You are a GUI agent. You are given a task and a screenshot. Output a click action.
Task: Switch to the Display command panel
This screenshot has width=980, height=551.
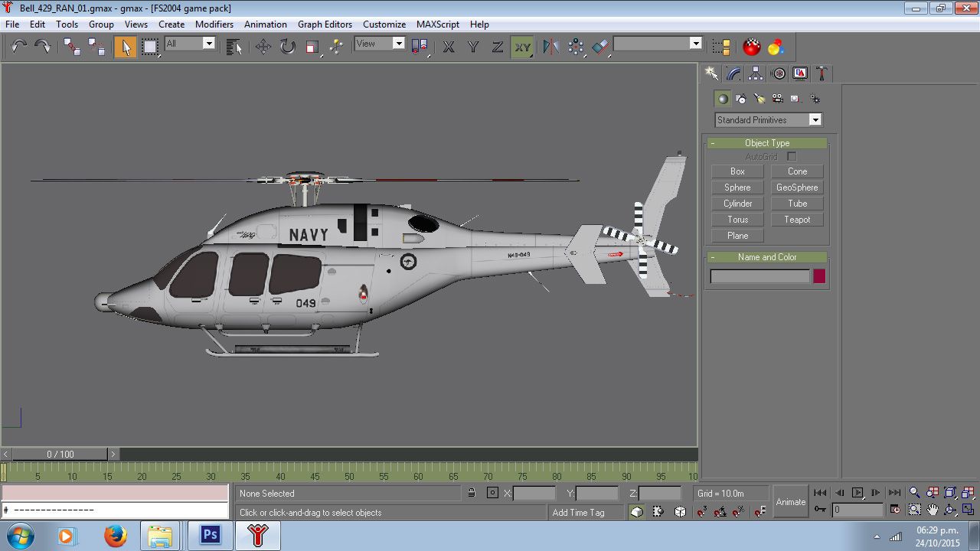pyautogui.click(x=799, y=73)
